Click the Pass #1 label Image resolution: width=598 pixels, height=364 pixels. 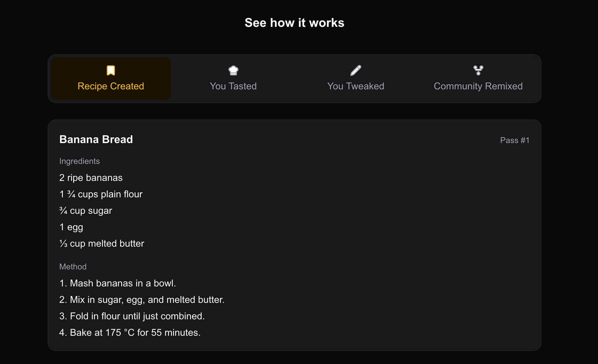pos(515,140)
